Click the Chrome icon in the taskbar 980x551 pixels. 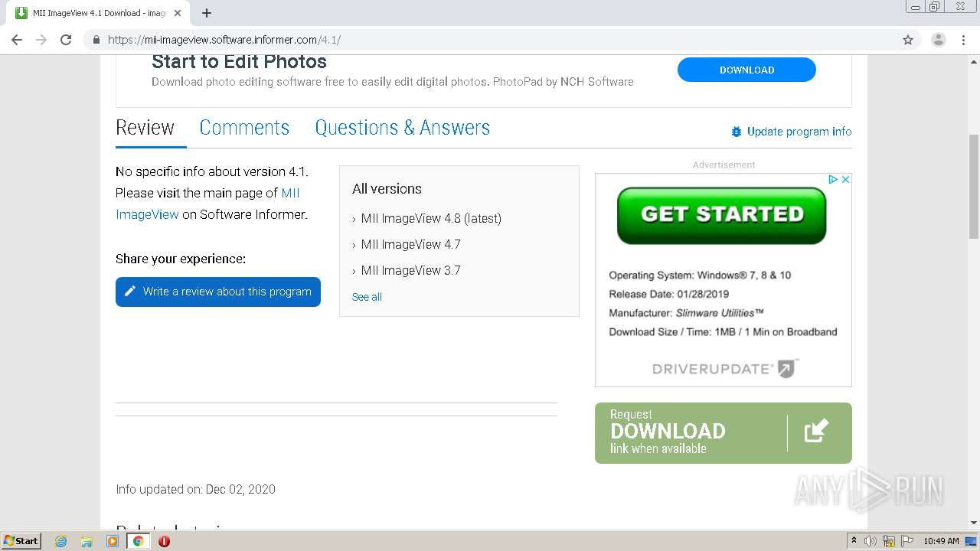(138, 541)
